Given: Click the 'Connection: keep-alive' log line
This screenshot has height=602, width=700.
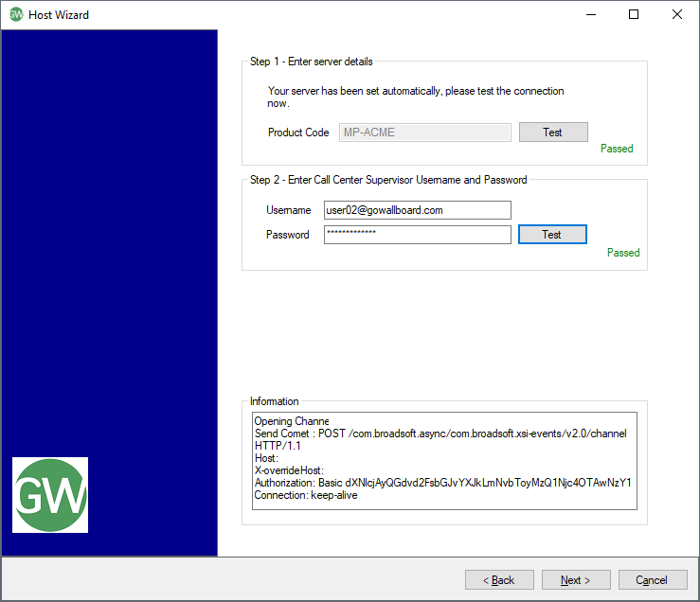Looking at the screenshot, I should (306, 495).
